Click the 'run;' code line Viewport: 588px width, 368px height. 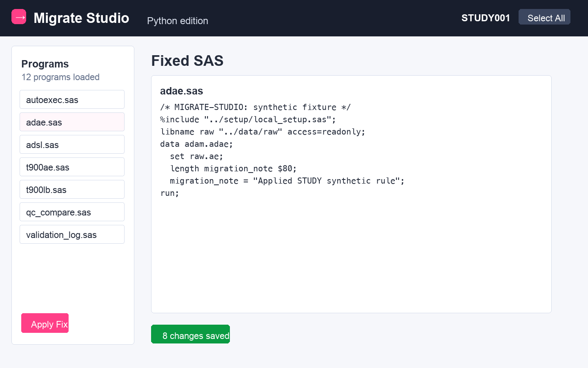point(169,193)
